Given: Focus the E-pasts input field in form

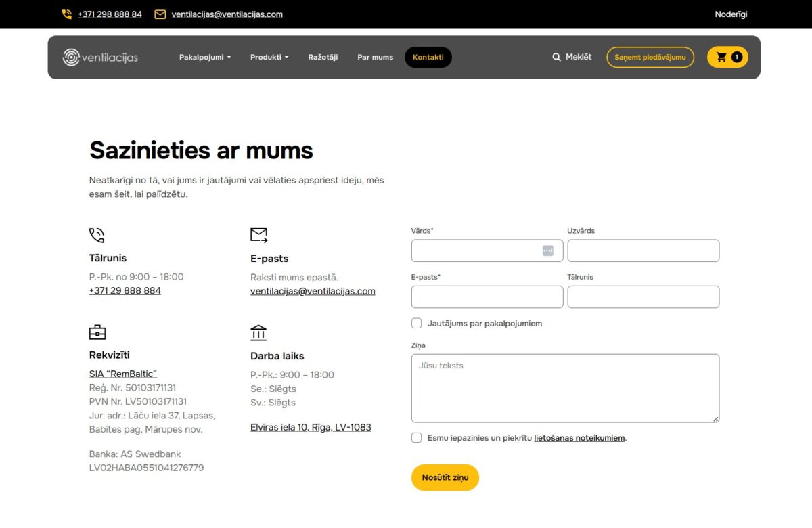Looking at the screenshot, I should click(x=487, y=297).
